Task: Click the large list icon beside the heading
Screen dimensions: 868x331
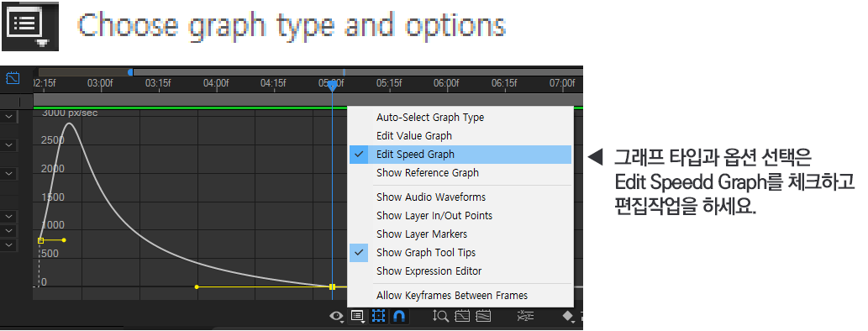Action: (30, 26)
